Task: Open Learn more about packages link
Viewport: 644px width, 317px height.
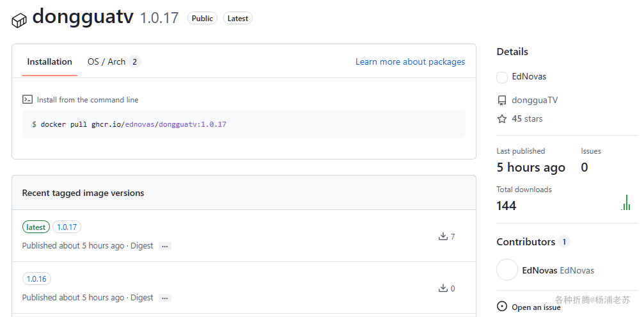Action: click(411, 61)
